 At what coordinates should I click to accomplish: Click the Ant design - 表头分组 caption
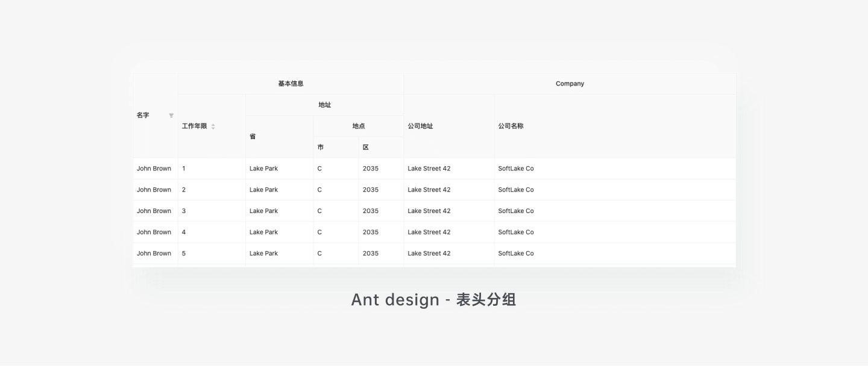pyautogui.click(x=433, y=300)
